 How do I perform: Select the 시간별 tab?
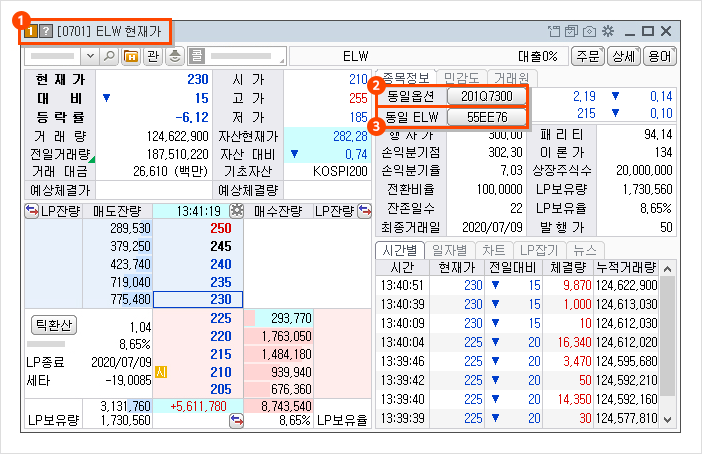[400, 250]
